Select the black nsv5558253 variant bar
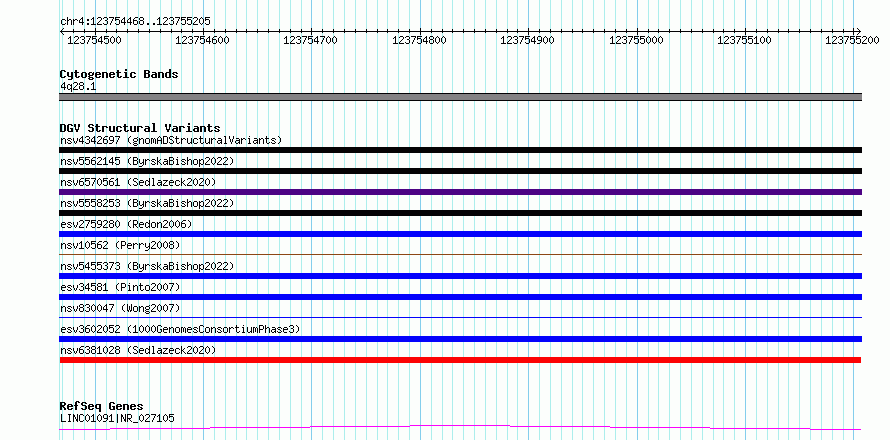The width and height of the screenshot is (890, 440). pyautogui.click(x=460, y=213)
